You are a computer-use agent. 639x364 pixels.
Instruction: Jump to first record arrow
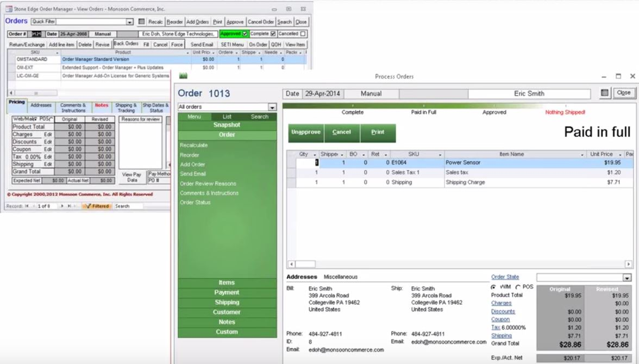tap(27, 206)
